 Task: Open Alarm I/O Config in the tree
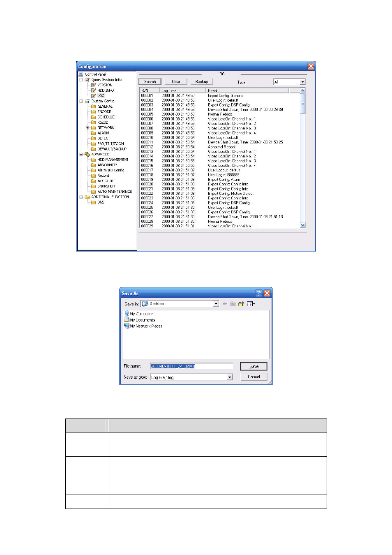111,171
